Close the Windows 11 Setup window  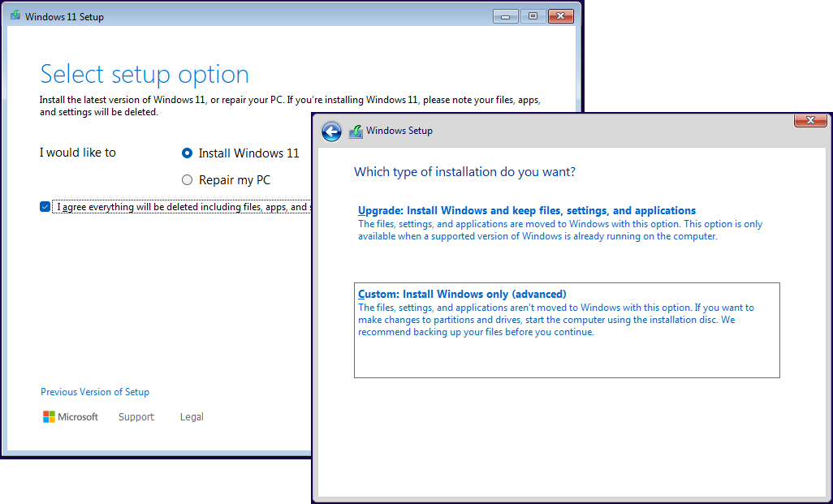560,15
